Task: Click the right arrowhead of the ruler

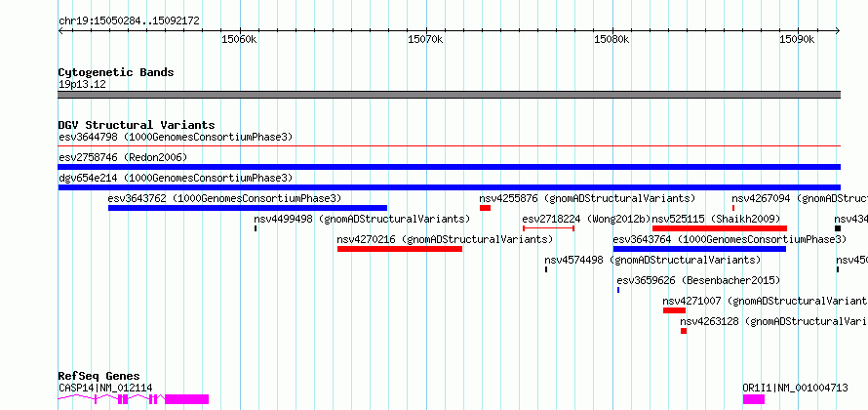Action: point(838,31)
